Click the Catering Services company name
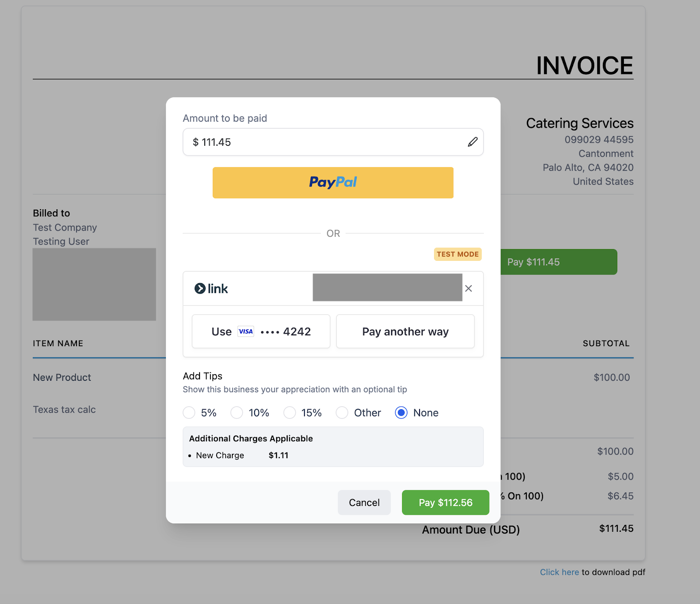The image size is (700, 604). tap(580, 123)
